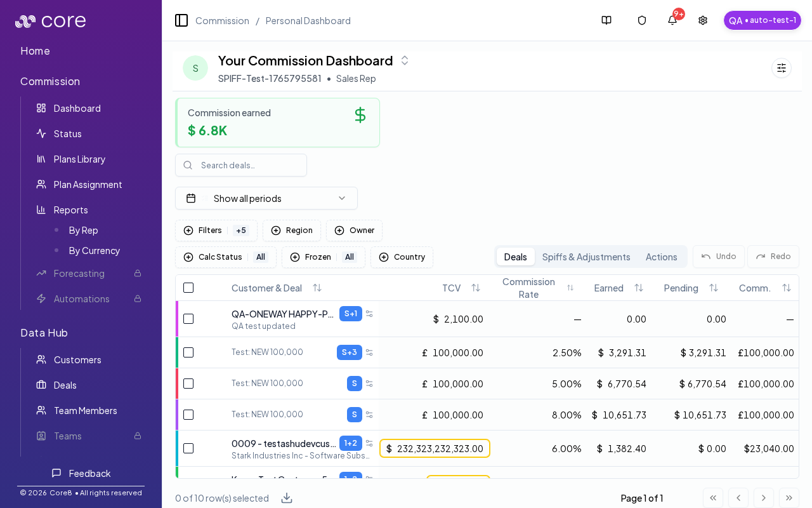Screen dimensions: 812x508
Task: Open the settings gear in the top bar
Action: pyautogui.click(x=702, y=20)
